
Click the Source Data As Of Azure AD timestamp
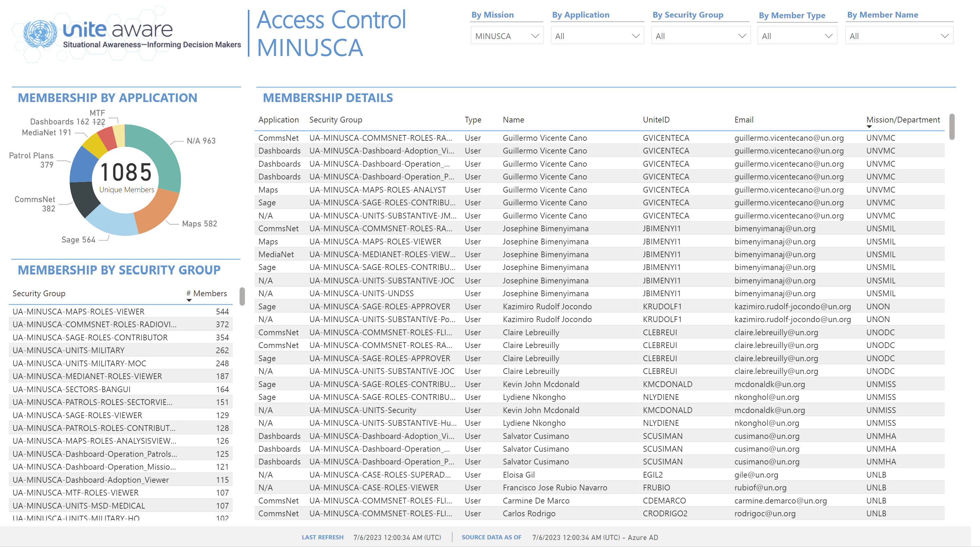[x=595, y=538]
